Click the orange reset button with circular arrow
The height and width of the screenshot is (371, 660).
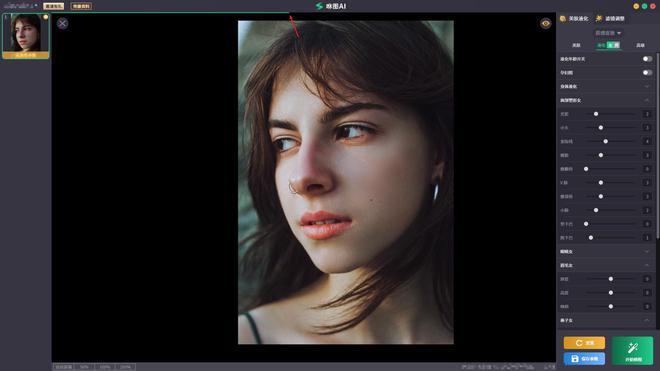pyautogui.click(x=584, y=343)
